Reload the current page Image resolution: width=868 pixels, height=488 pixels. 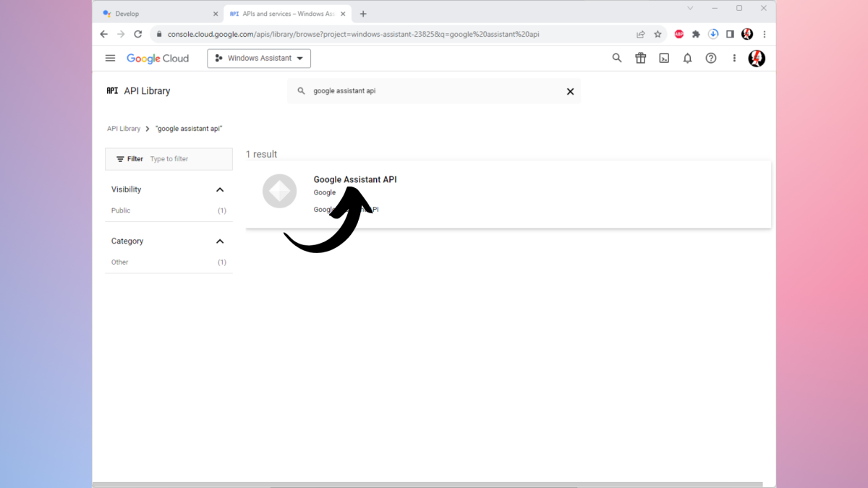[138, 34]
